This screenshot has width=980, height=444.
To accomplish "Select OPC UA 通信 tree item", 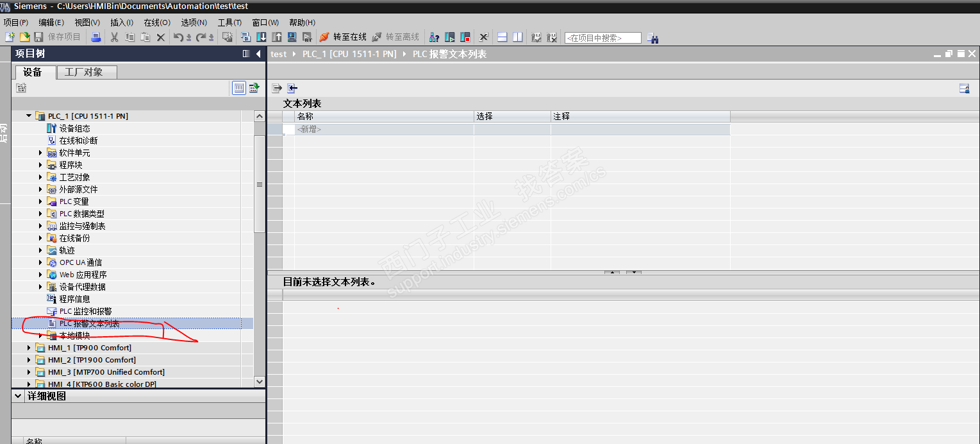I will point(81,262).
